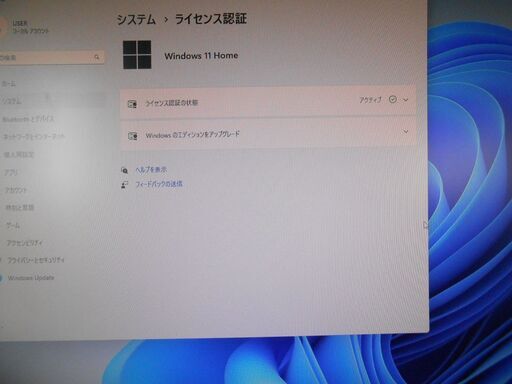Click the Windows logo icon
This screenshot has height=384, width=512.
pos(137,55)
